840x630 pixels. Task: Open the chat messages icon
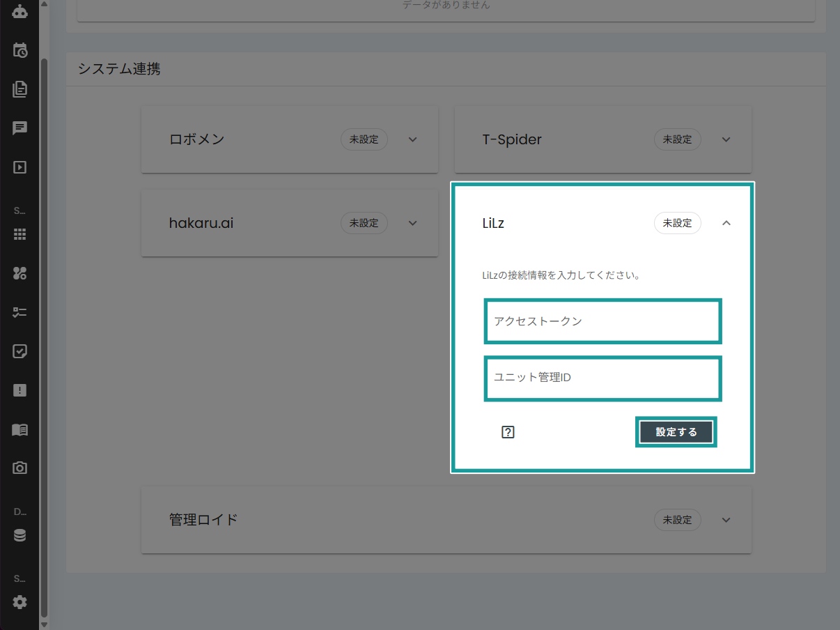click(x=19, y=128)
